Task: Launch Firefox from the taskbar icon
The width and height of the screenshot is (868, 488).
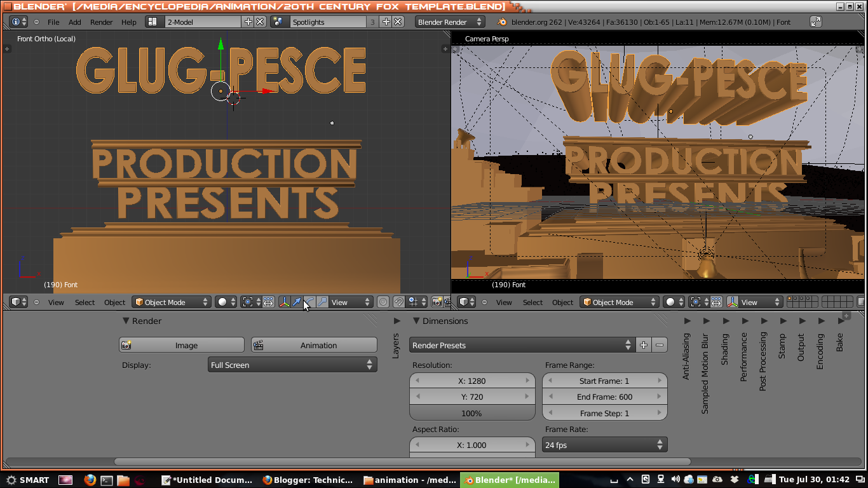Action: point(90,480)
